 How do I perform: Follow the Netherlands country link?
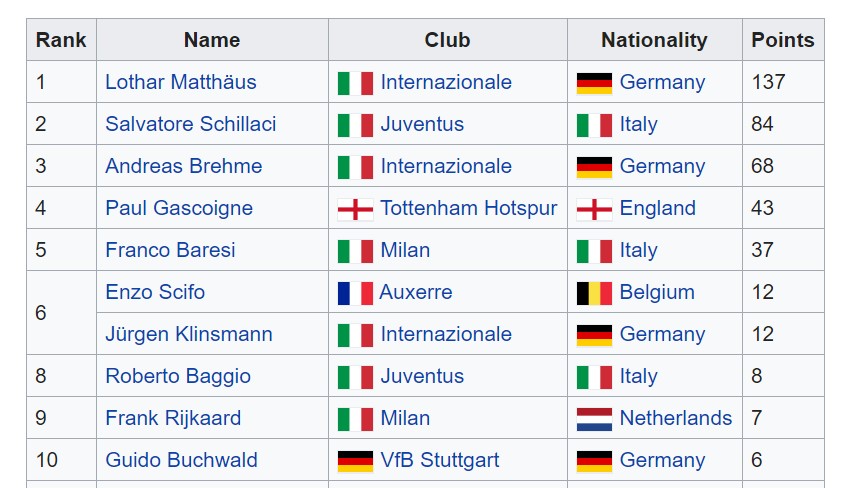pyautogui.click(x=675, y=418)
